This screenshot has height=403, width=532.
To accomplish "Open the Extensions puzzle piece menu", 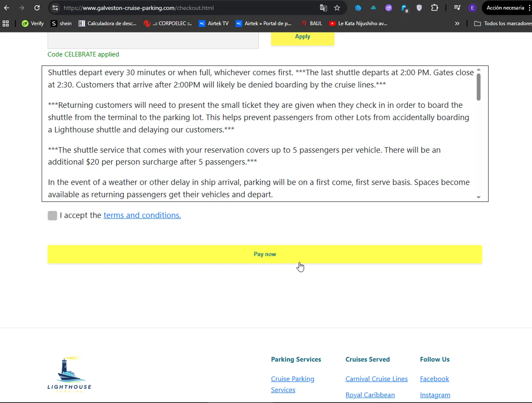I will pyautogui.click(x=434, y=8).
